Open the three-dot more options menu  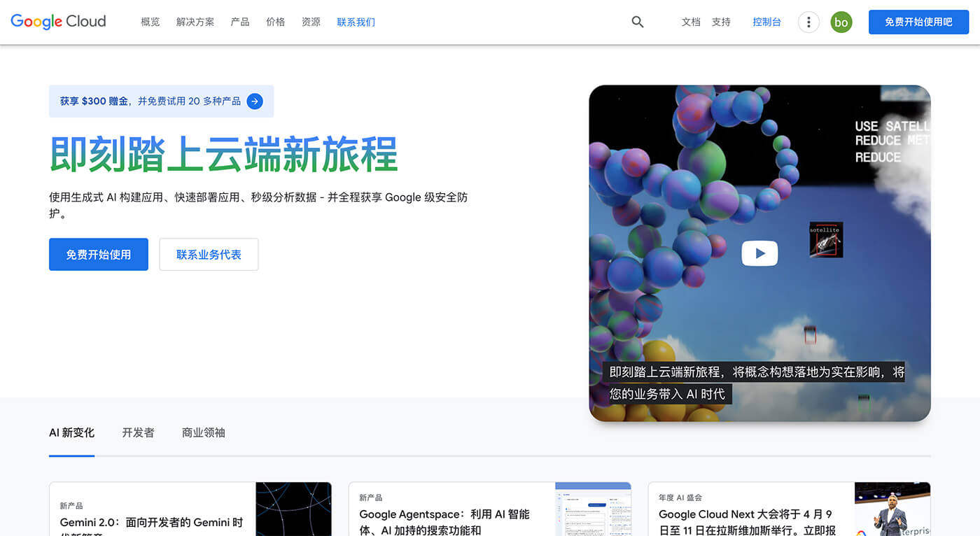(808, 22)
